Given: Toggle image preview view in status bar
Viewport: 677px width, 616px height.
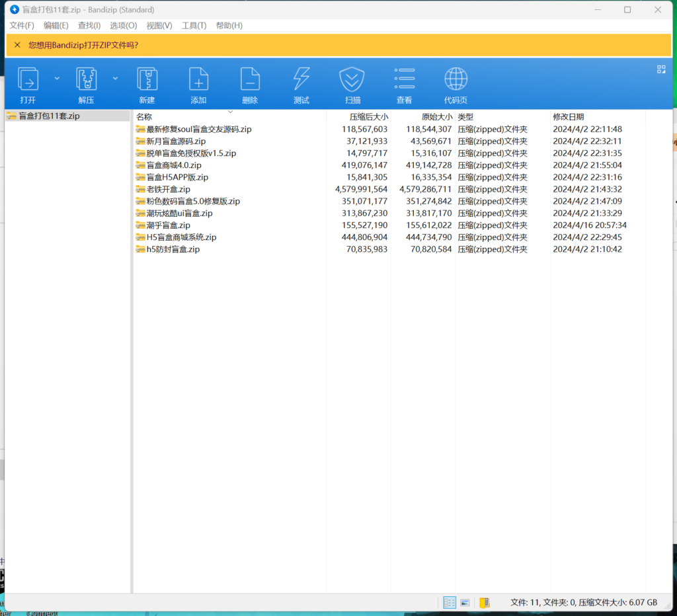Looking at the screenshot, I should (x=465, y=603).
